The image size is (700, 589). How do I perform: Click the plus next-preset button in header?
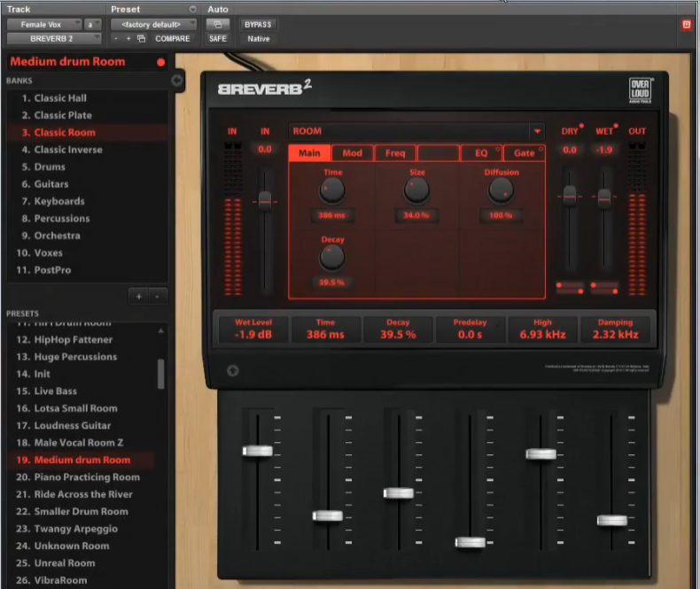[x=128, y=39]
